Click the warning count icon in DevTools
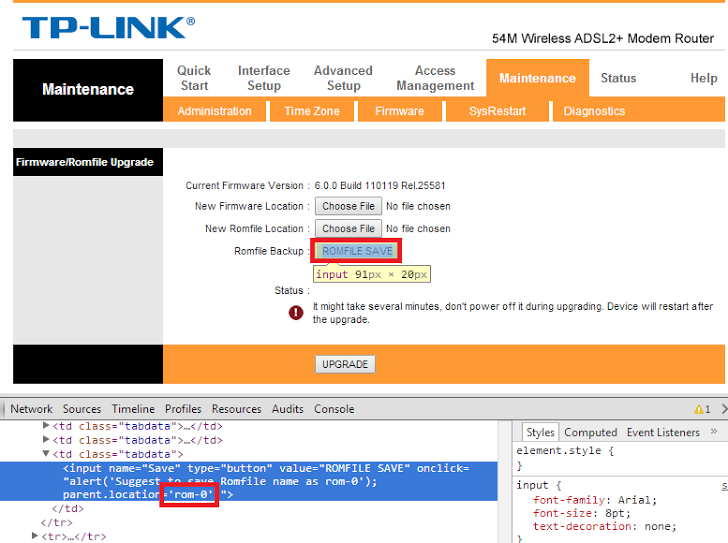The image size is (728, 543). tap(702, 409)
